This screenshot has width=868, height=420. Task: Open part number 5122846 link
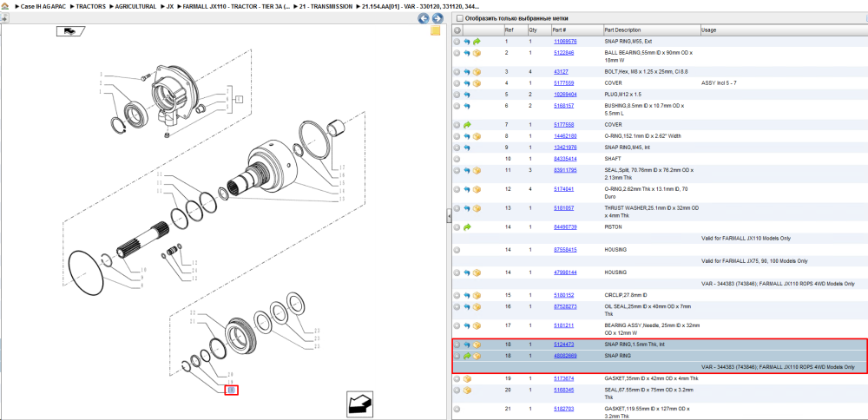click(x=563, y=53)
